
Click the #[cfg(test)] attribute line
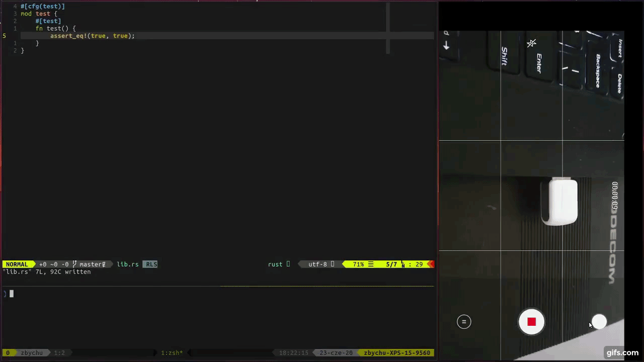pyautogui.click(x=43, y=6)
